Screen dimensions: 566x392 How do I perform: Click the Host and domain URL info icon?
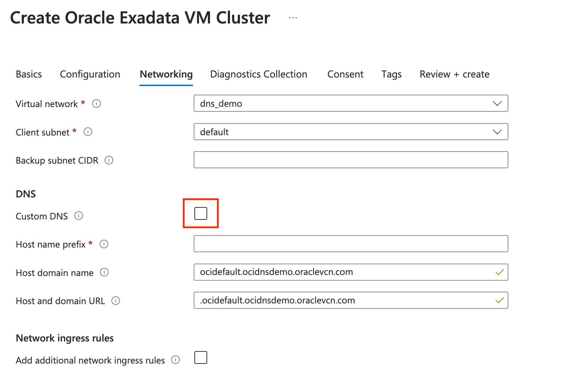click(116, 301)
